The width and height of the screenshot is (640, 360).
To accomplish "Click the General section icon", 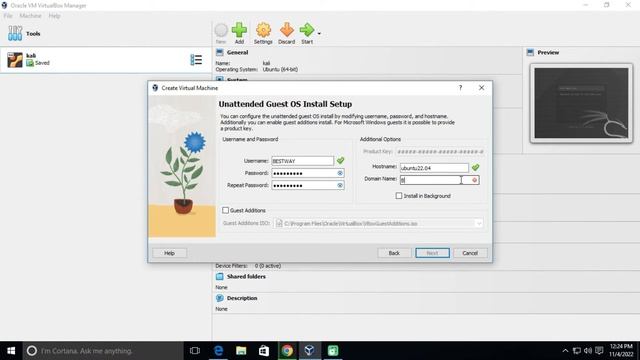I will tap(220, 52).
